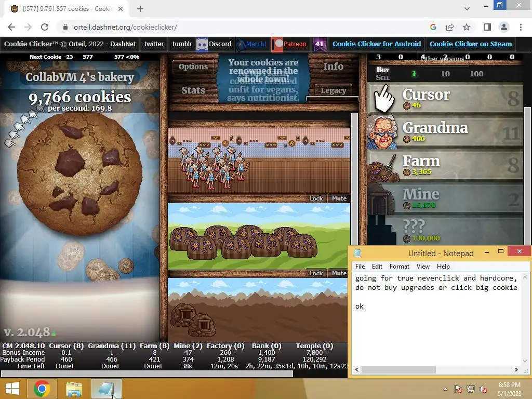Open Notepad Help menu
The image size is (532, 399).
(x=443, y=267)
